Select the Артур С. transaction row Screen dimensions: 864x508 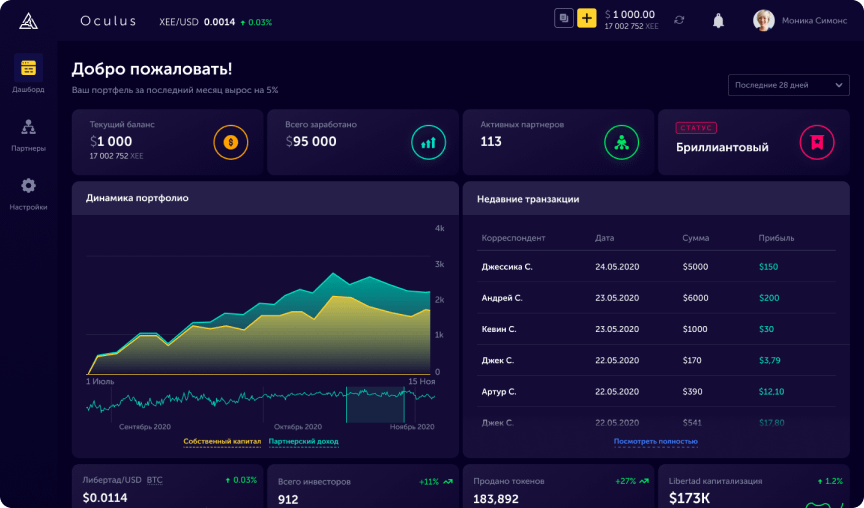(656, 392)
